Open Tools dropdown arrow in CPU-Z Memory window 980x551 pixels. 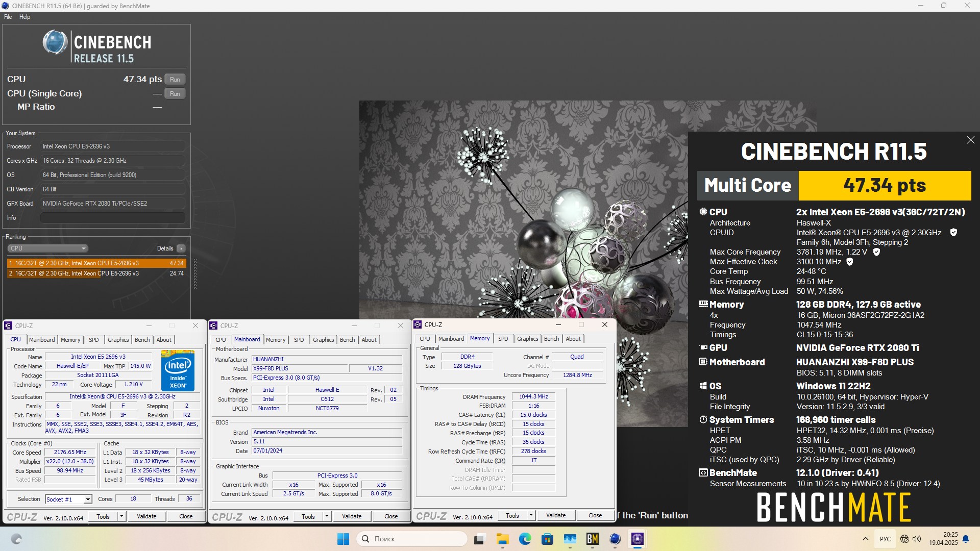531,515
